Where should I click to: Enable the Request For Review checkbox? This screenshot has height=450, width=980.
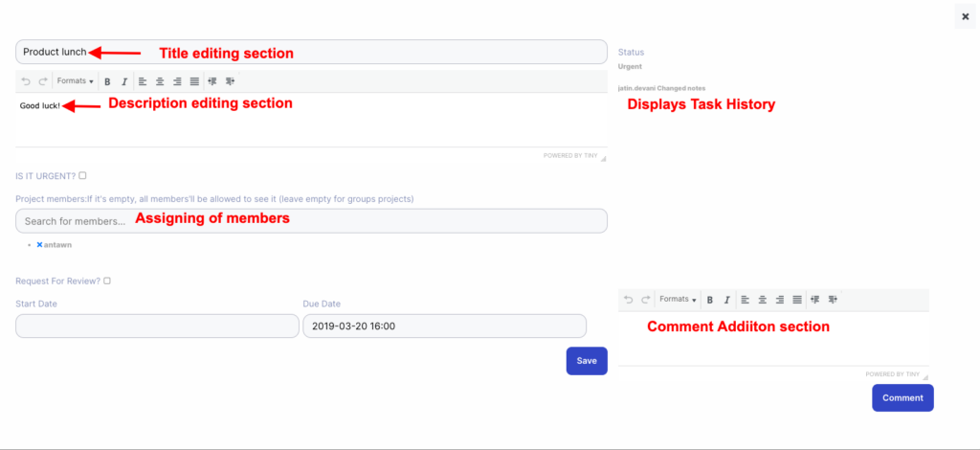[x=107, y=281]
